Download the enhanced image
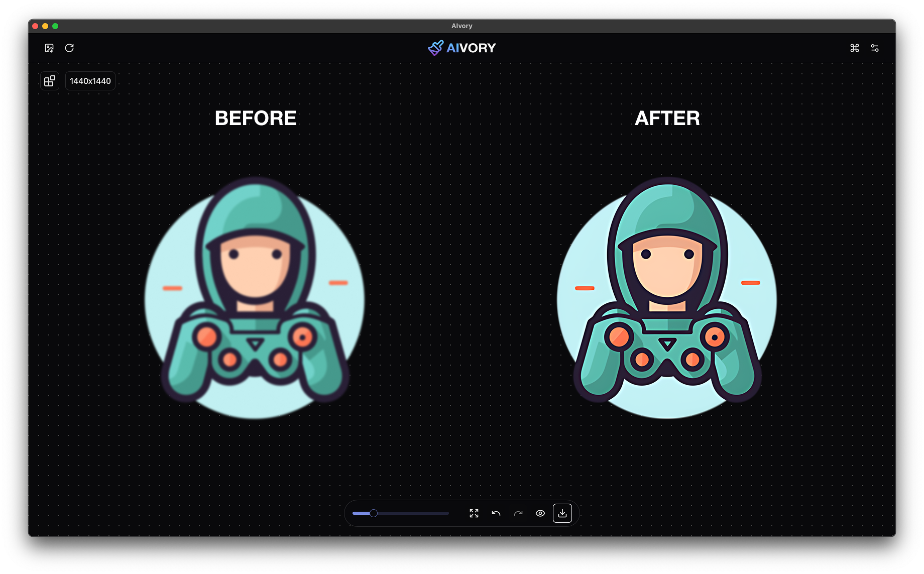924x574 pixels. pyautogui.click(x=562, y=513)
